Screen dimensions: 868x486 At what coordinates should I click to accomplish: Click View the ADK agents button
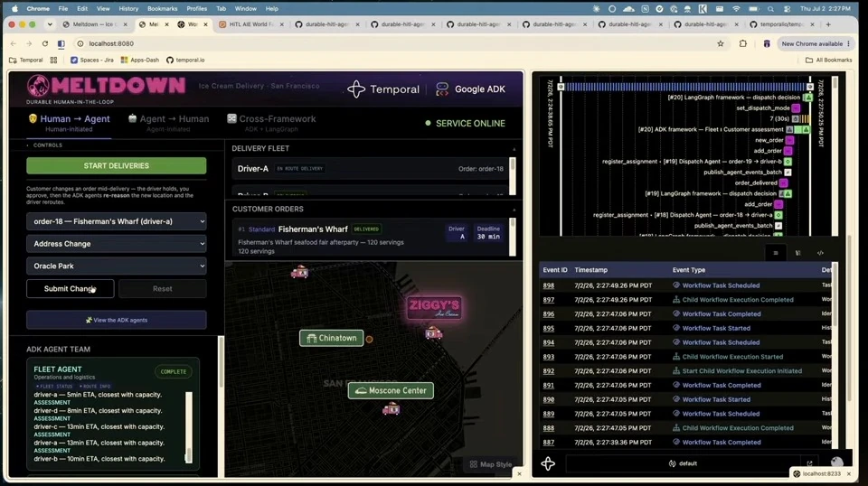(117, 320)
